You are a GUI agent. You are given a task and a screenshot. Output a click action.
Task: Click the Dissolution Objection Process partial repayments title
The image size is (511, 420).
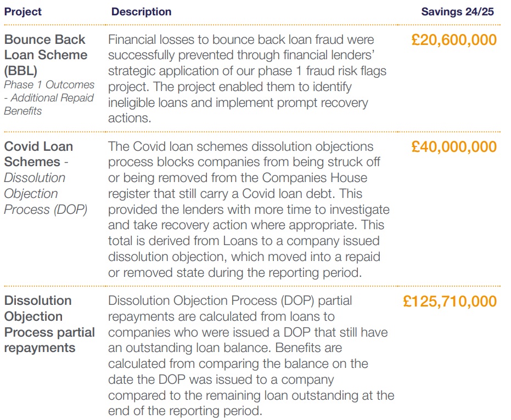[49, 324]
